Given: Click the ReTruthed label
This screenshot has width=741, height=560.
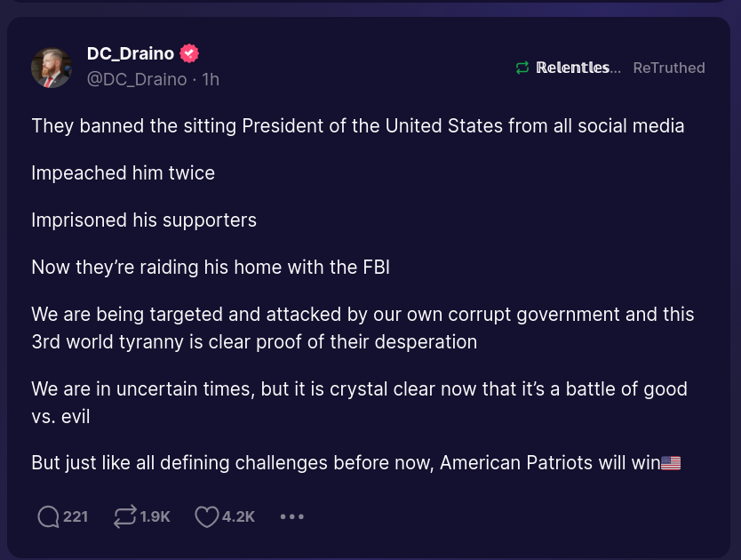Looking at the screenshot, I should [x=669, y=68].
